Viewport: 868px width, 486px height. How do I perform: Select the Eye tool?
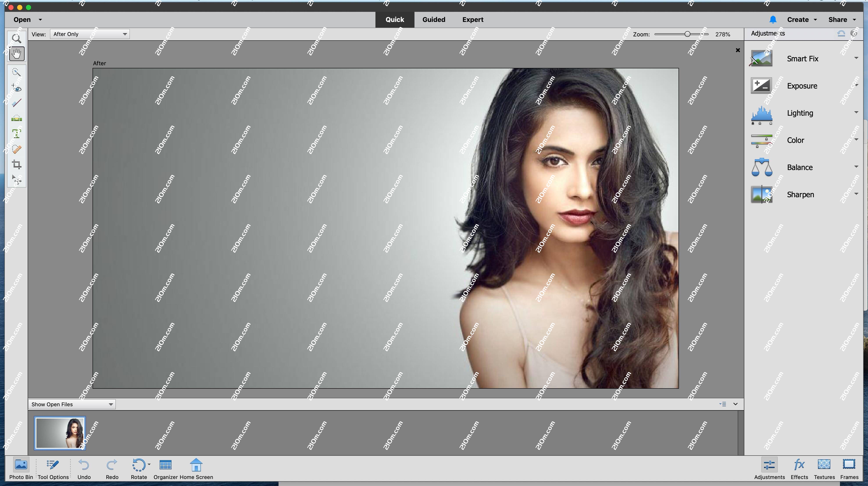click(x=16, y=88)
